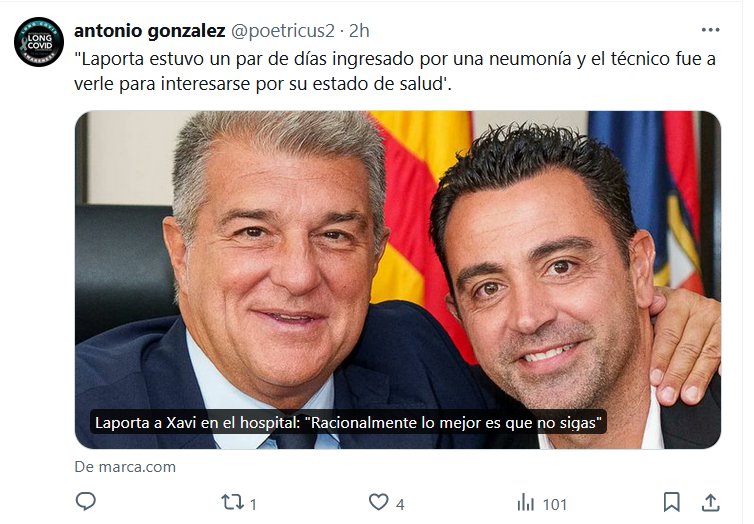Bookmark this tweet
The image size is (754, 524).
click(x=671, y=502)
